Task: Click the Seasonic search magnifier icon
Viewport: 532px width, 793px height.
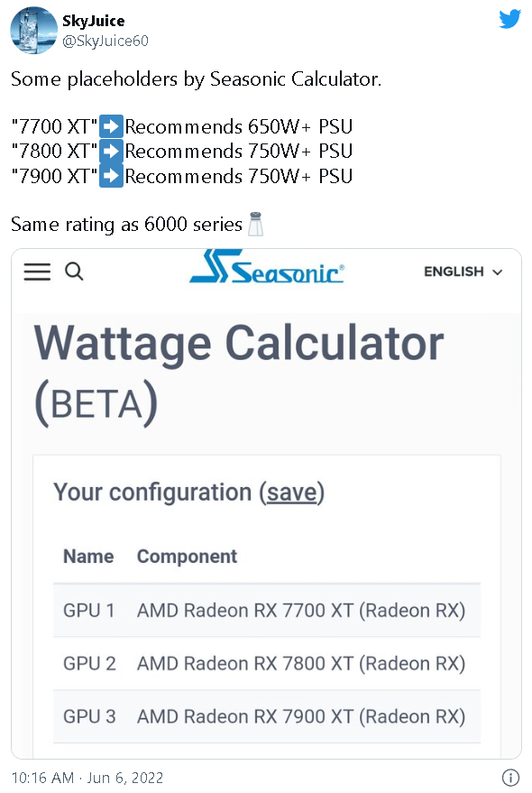Action: click(74, 272)
